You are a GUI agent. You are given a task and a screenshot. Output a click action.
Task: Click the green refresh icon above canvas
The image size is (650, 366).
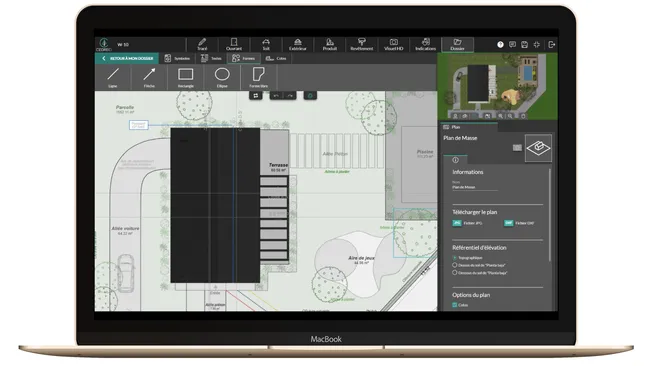[310, 96]
